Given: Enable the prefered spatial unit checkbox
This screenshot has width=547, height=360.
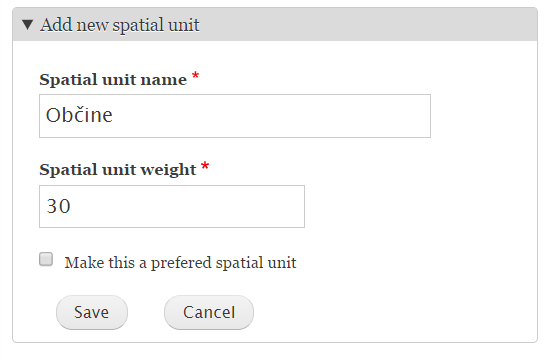Looking at the screenshot, I should 46,260.
